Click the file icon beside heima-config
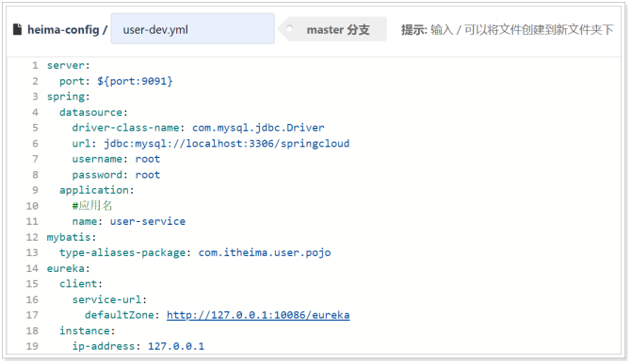 coord(17,29)
